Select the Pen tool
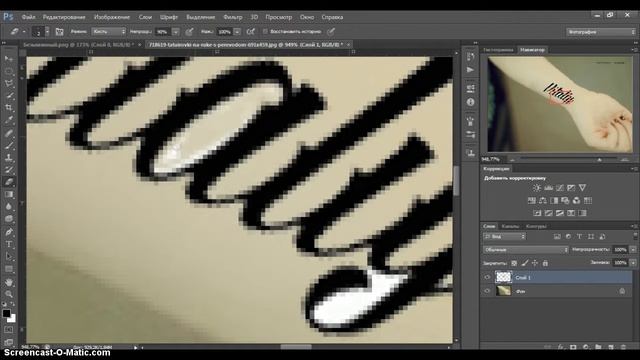640x360 pixels. click(9, 232)
